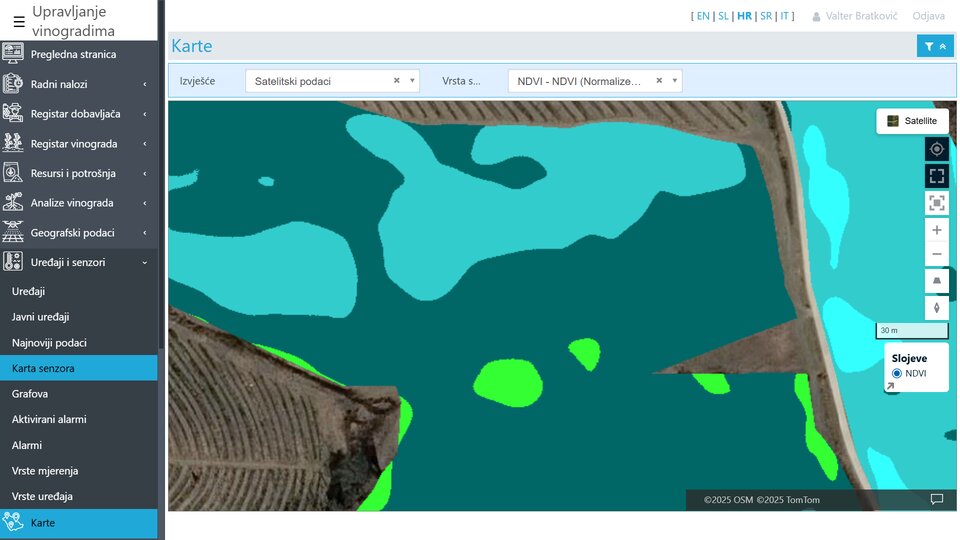Toggle the filter panel collapse button

935,46
